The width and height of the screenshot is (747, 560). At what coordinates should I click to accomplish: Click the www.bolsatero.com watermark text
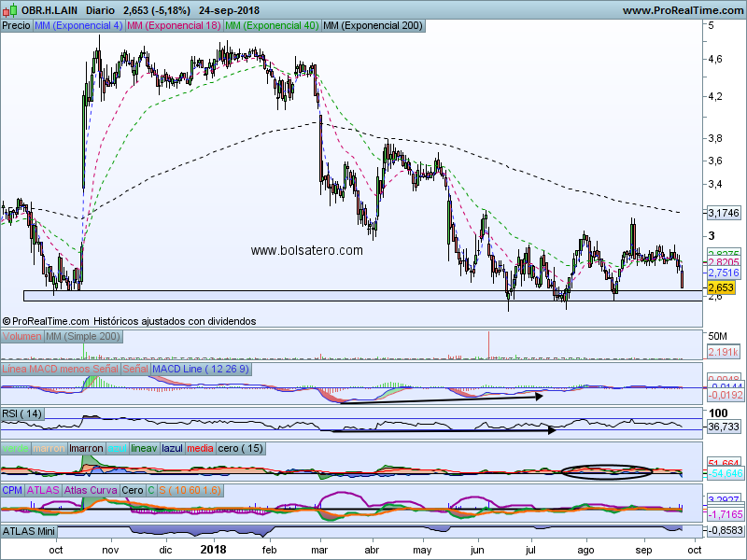coord(306,250)
